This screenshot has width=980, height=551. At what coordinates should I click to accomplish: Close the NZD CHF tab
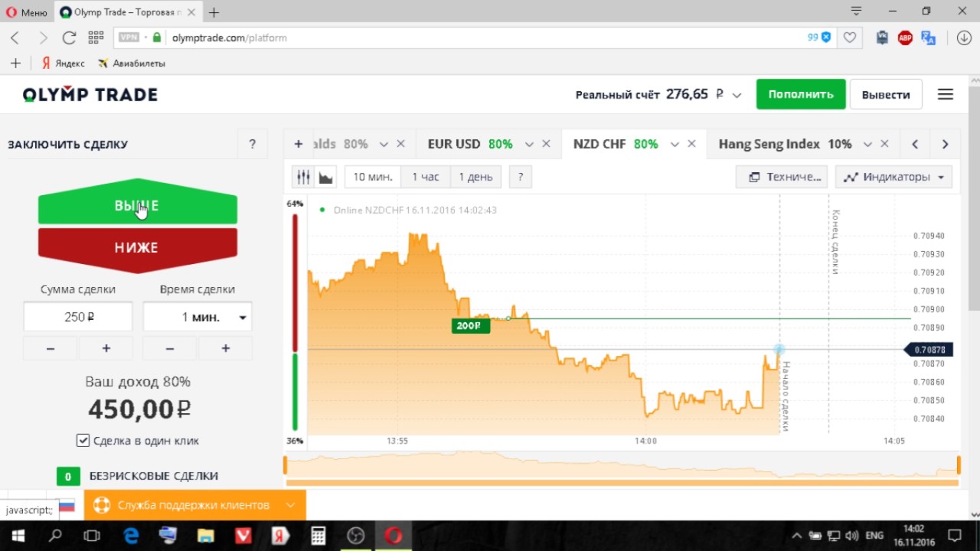[x=691, y=144]
